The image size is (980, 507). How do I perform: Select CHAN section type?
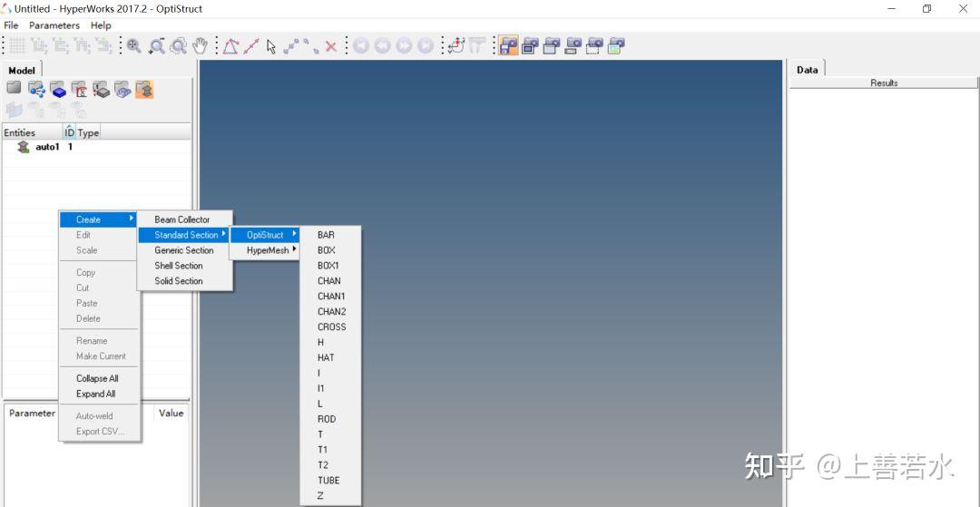(x=330, y=280)
